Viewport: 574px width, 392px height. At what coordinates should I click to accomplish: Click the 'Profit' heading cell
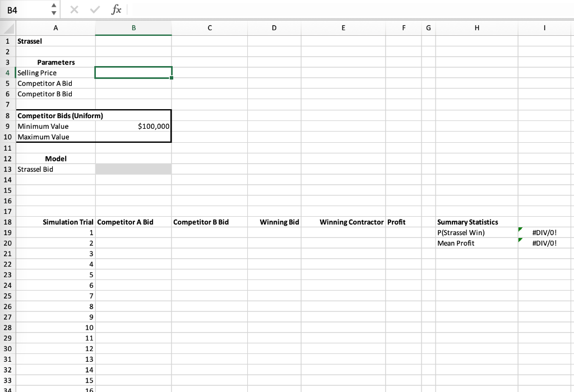point(404,222)
